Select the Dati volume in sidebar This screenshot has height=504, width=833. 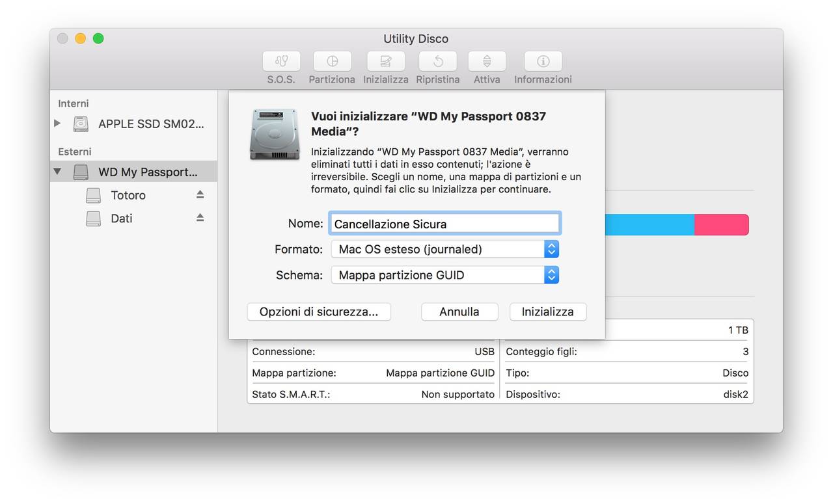tap(122, 219)
